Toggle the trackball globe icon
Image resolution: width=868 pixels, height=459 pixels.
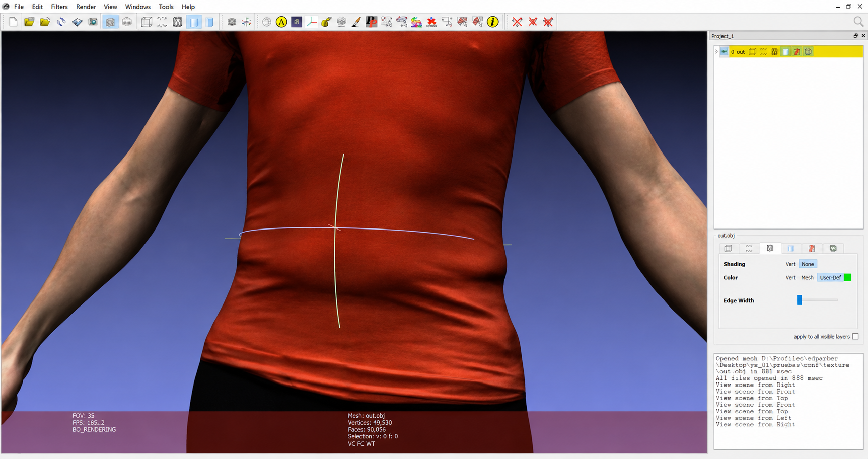(267, 22)
